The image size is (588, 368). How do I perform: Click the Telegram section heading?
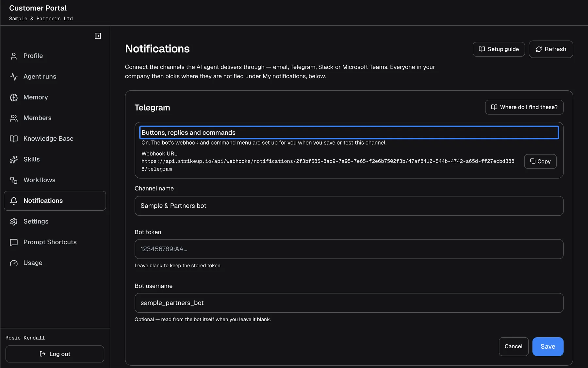(152, 108)
